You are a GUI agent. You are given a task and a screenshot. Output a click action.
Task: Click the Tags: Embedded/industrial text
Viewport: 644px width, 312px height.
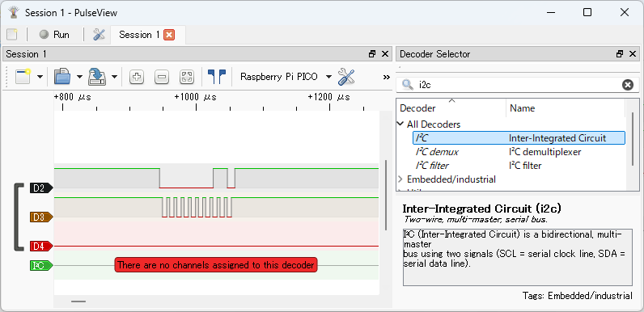tap(578, 296)
